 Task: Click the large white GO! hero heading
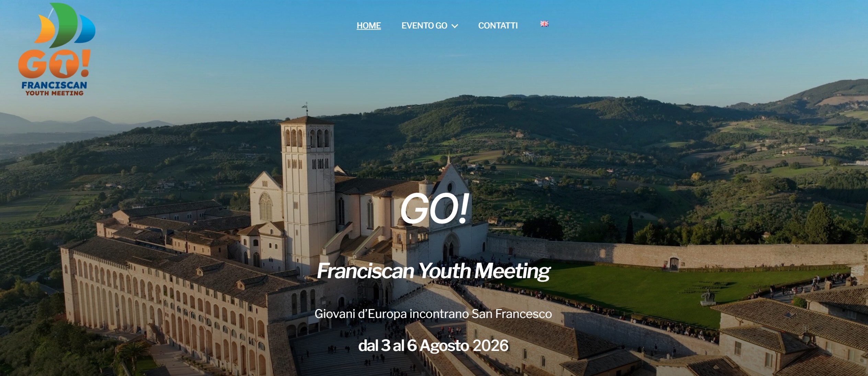click(434, 208)
